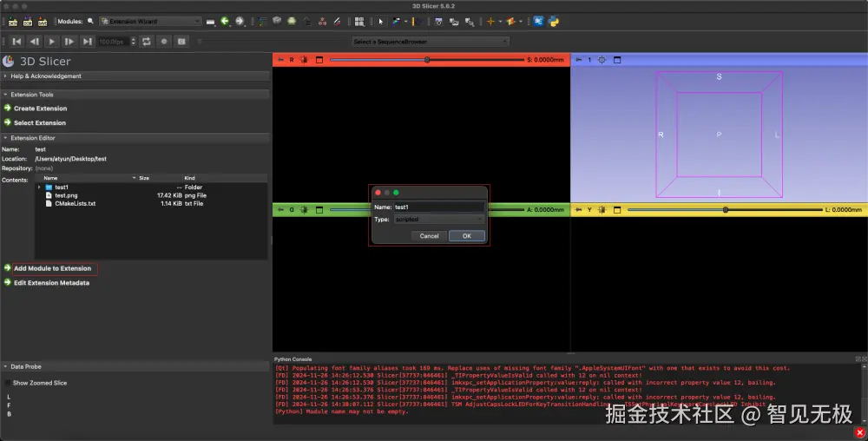Expand the test1 folder in Contents
This screenshot has height=441, width=868.
[39, 187]
